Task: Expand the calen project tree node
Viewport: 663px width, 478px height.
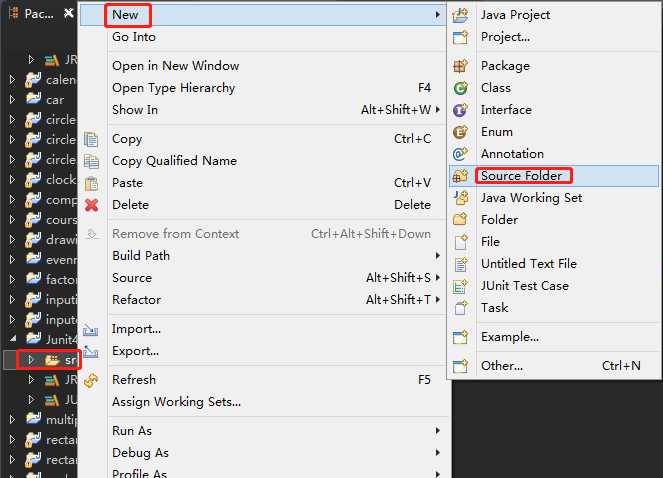Action: pyautogui.click(x=12, y=80)
